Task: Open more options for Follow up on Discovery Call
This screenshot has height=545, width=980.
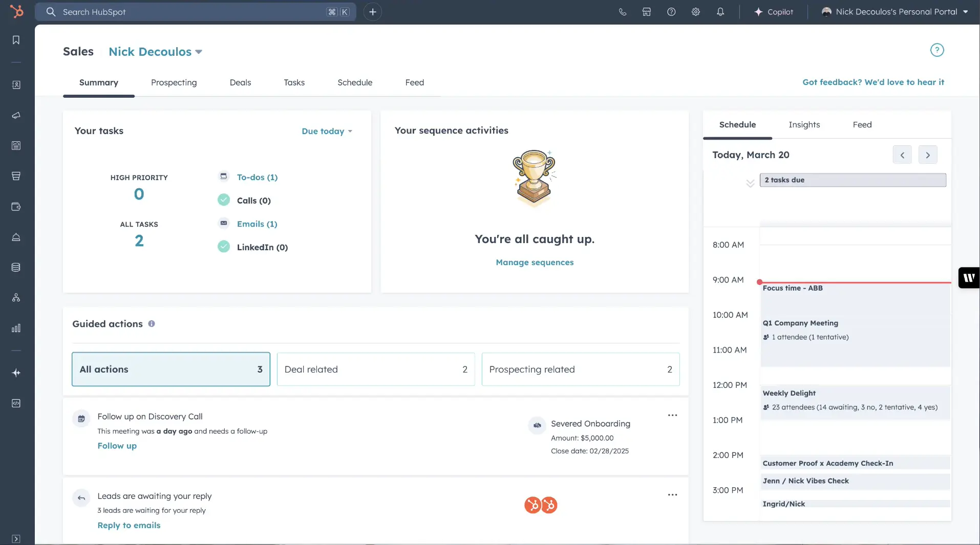Action: click(x=672, y=415)
